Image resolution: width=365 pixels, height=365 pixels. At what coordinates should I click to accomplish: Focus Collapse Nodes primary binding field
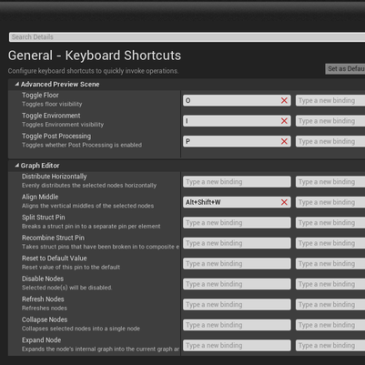pos(237,325)
